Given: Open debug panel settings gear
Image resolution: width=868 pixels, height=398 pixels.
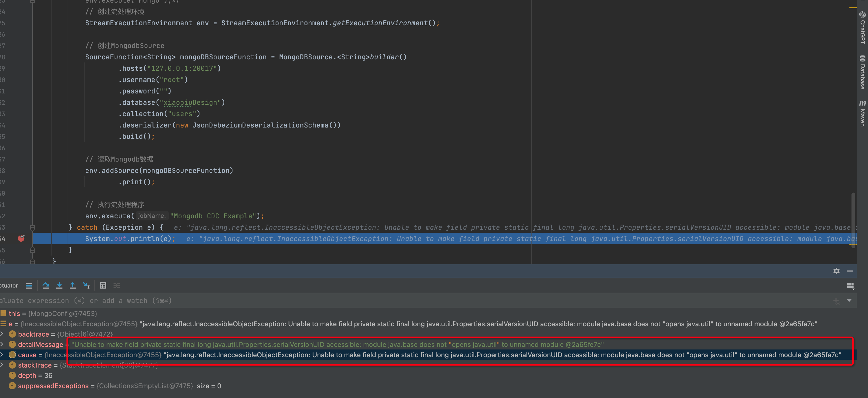Looking at the screenshot, I should pos(836,271).
